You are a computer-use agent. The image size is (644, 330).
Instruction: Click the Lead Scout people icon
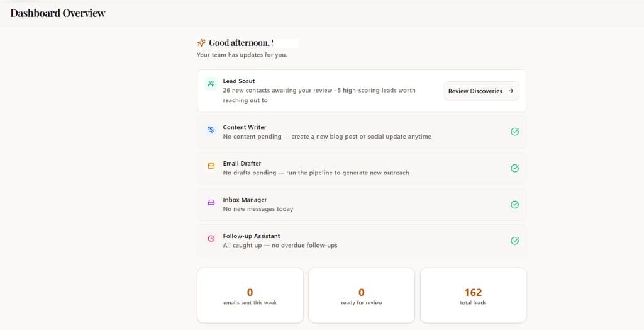coord(211,84)
